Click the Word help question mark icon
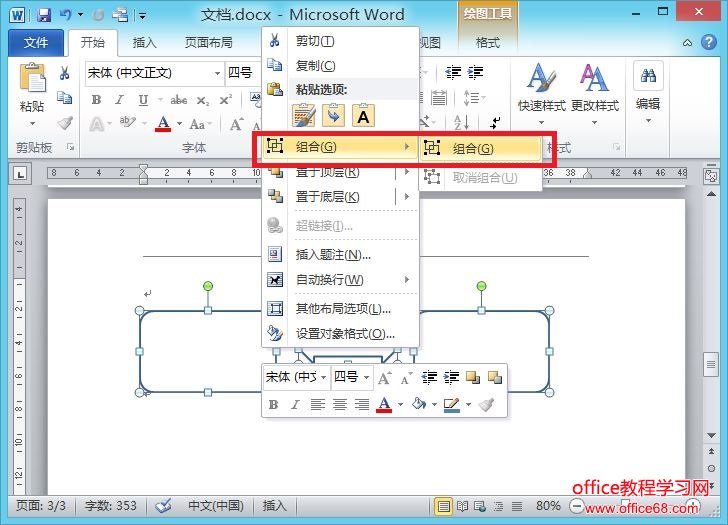728x525 pixels. click(x=708, y=42)
